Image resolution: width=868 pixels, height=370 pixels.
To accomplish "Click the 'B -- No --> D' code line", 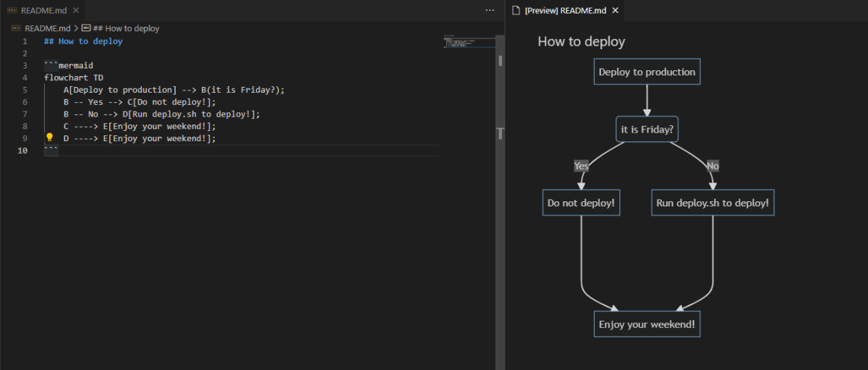I will pyautogui.click(x=161, y=114).
